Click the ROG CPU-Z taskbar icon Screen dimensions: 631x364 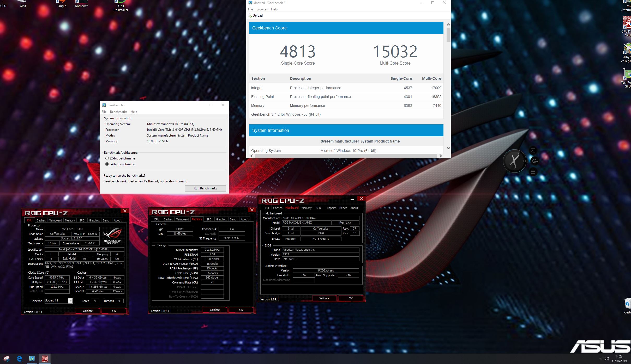[x=45, y=359]
